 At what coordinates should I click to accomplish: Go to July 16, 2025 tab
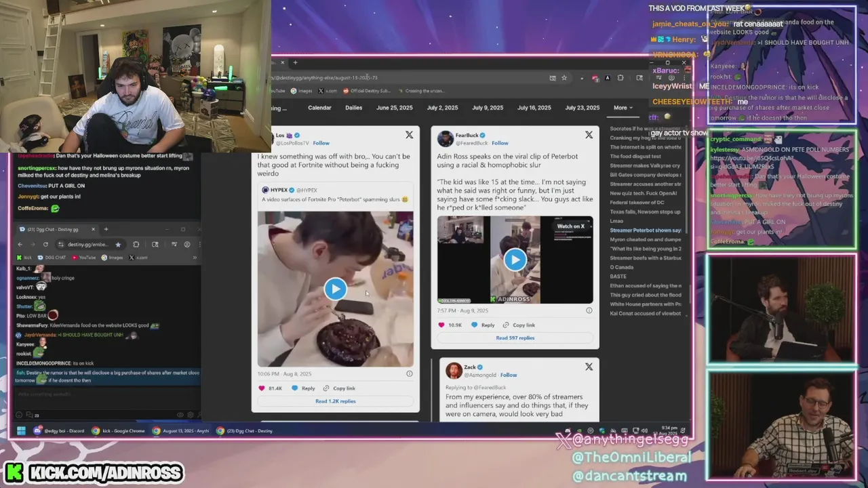coord(534,108)
